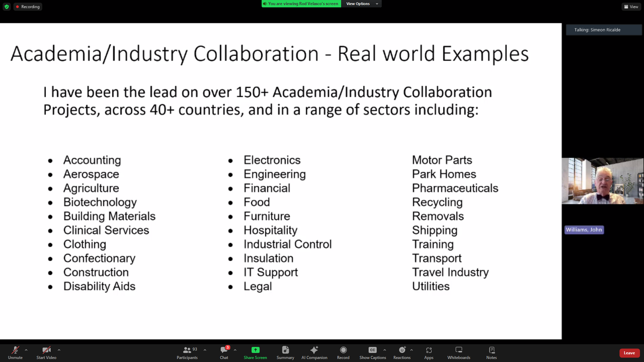
Task: Open the AI Companion
Action: (314, 353)
